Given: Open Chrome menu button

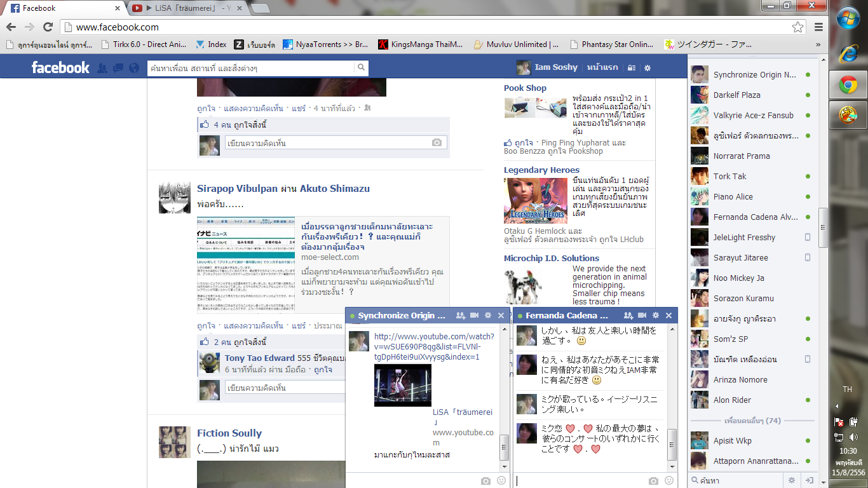Looking at the screenshot, I should tap(818, 27).
